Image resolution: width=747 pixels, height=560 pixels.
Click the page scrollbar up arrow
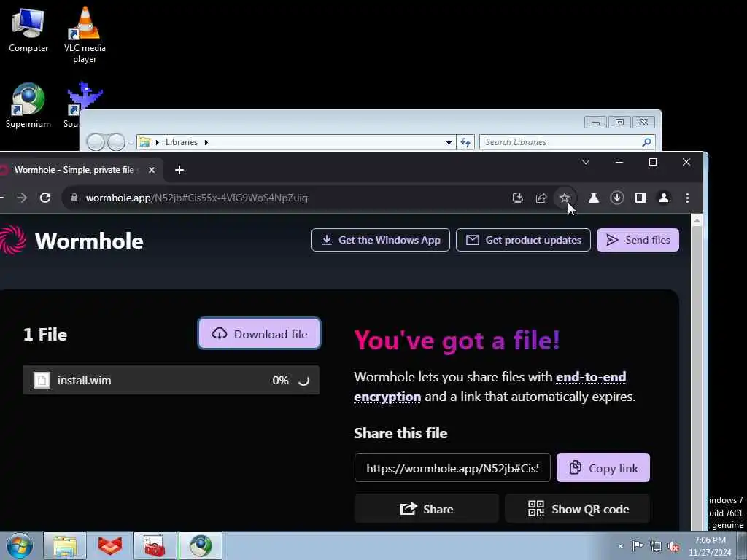pyautogui.click(x=697, y=220)
